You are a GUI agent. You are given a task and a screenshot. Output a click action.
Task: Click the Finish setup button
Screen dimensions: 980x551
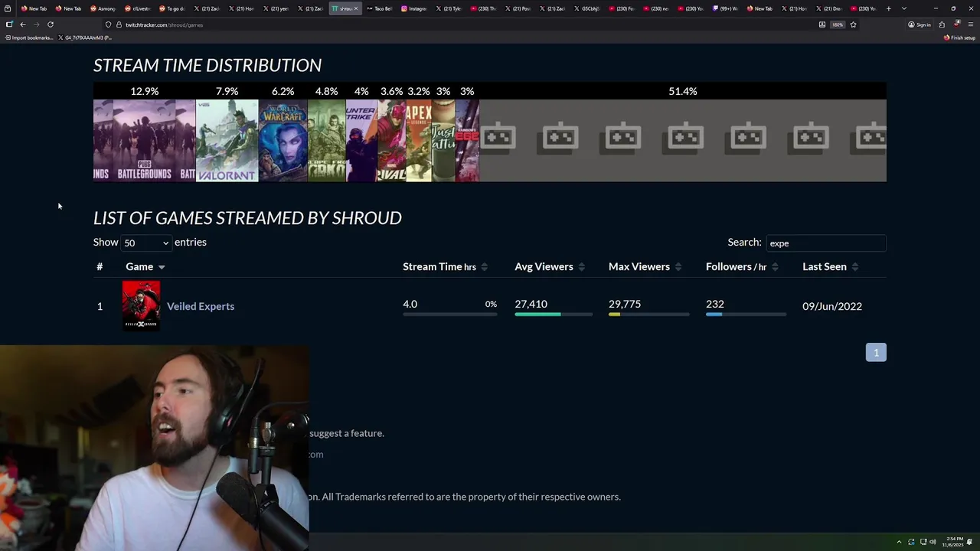click(x=959, y=37)
